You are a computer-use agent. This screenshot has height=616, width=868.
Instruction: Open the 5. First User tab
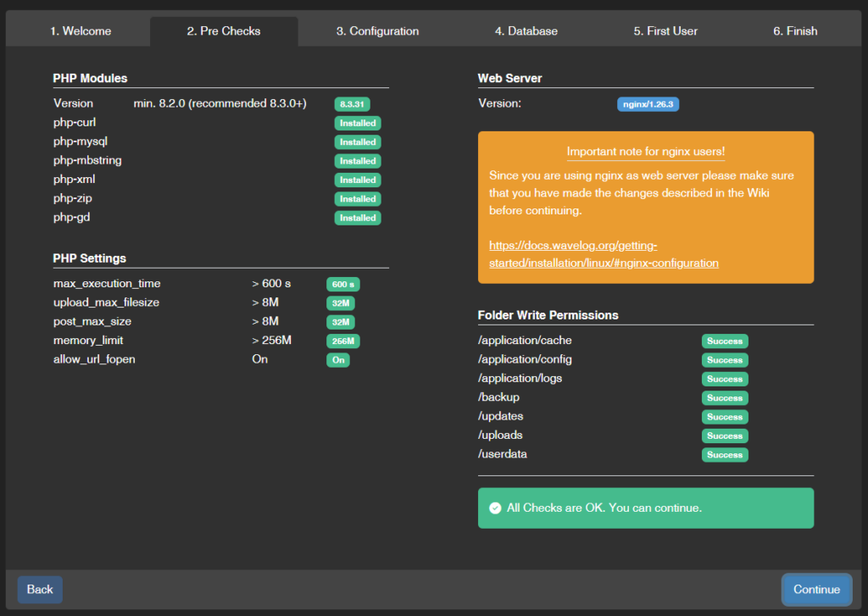tap(665, 31)
